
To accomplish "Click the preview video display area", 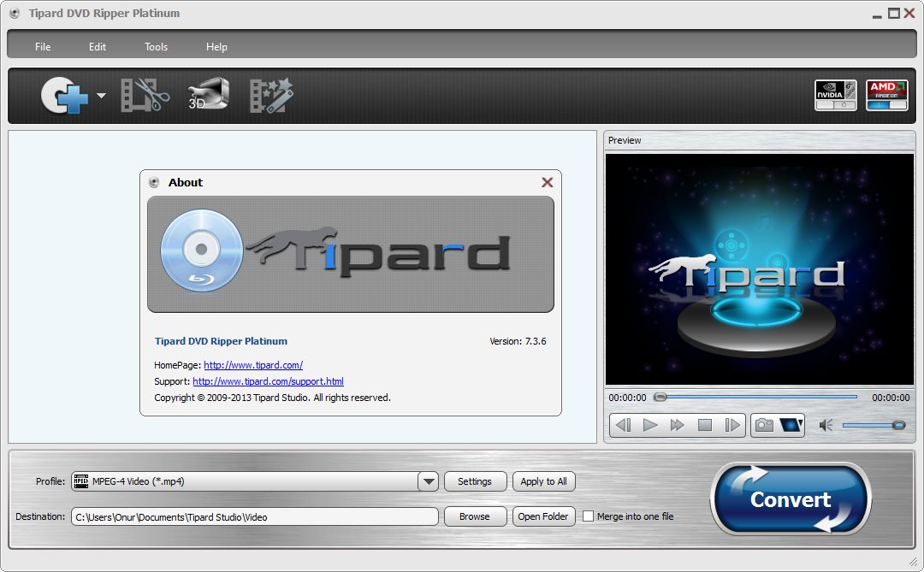I will (x=759, y=269).
